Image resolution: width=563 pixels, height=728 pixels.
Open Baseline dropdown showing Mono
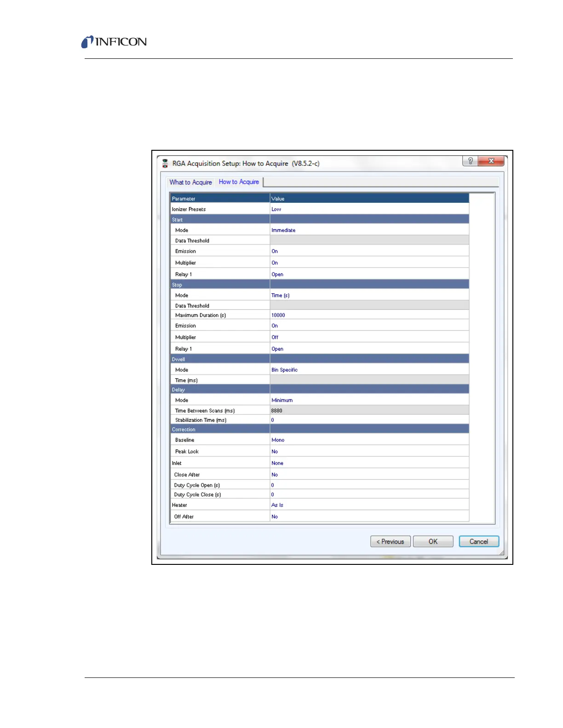[369, 440]
